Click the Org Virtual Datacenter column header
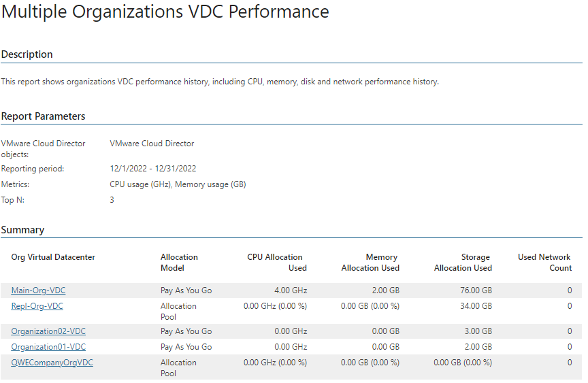Image resolution: width=588 pixels, height=383 pixels. (x=53, y=257)
